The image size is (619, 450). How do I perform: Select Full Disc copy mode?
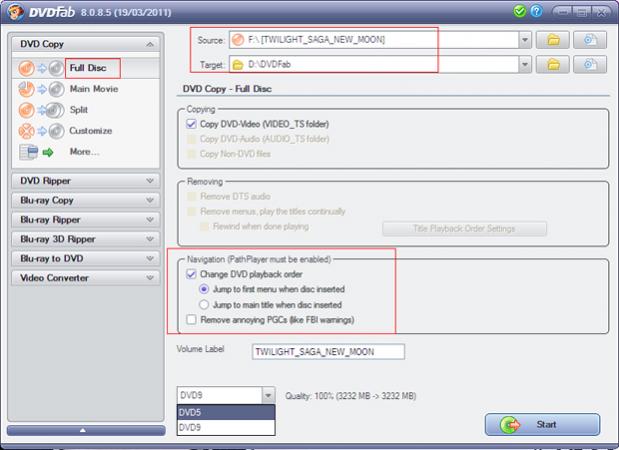(x=88, y=68)
